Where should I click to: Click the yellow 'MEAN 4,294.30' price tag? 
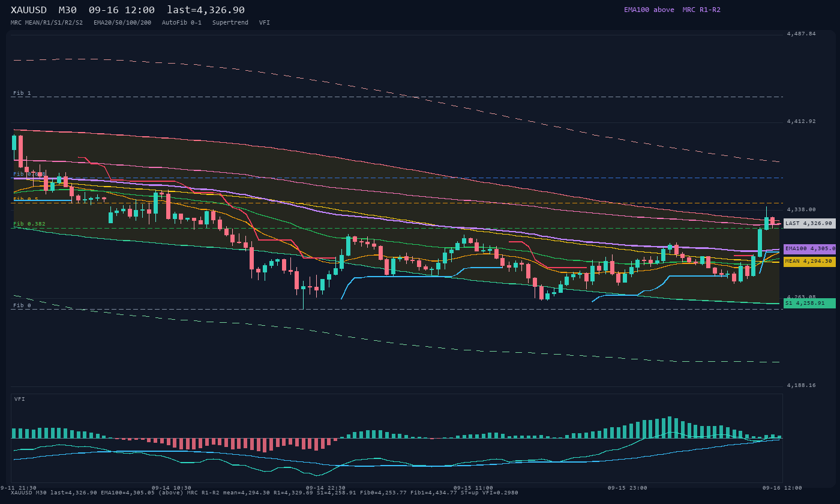click(809, 262)
